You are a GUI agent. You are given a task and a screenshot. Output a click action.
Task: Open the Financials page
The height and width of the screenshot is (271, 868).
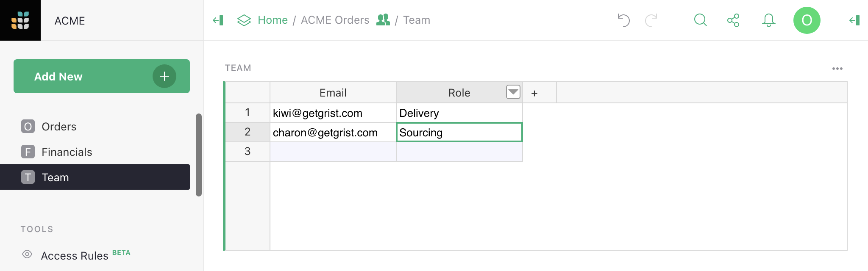67,152
